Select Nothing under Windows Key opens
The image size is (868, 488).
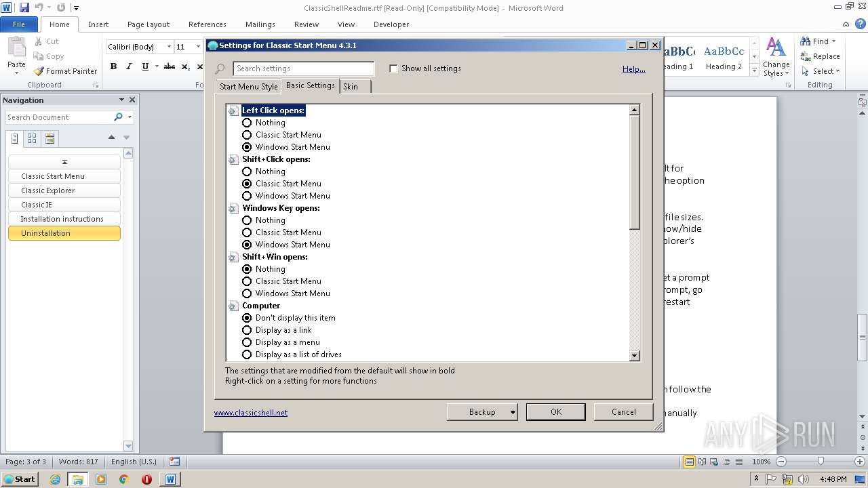pos(247,220)
